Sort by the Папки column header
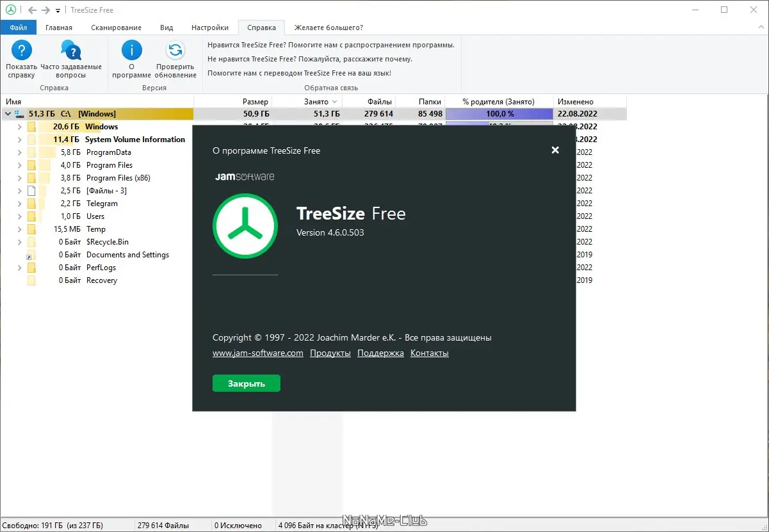This screenshot has width=769, height=532. [x=421, y=102]
